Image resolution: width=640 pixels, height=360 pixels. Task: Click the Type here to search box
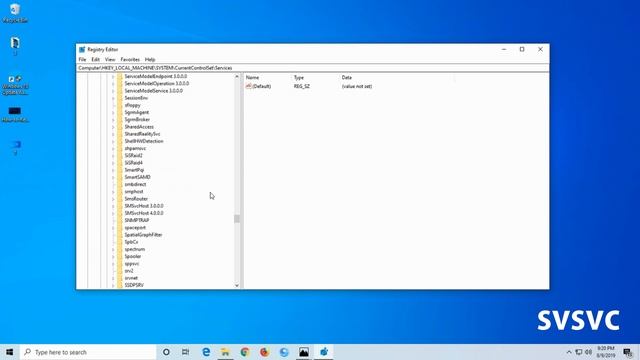pos(88,352)
